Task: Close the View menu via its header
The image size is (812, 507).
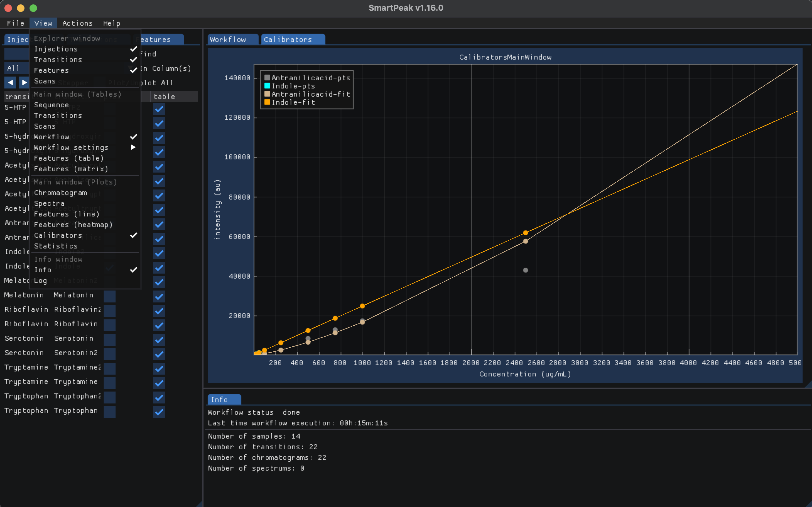Action: [x=43, y=23]
